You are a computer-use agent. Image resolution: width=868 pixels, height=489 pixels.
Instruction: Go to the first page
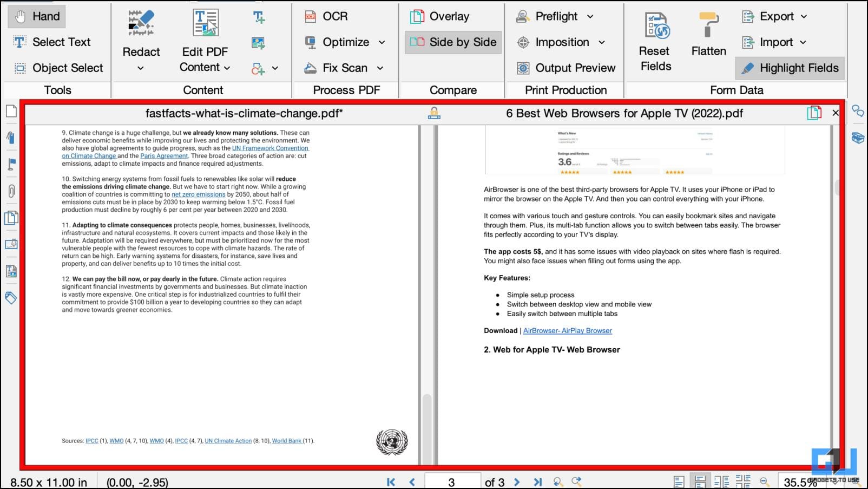click(x=391, y=482)
